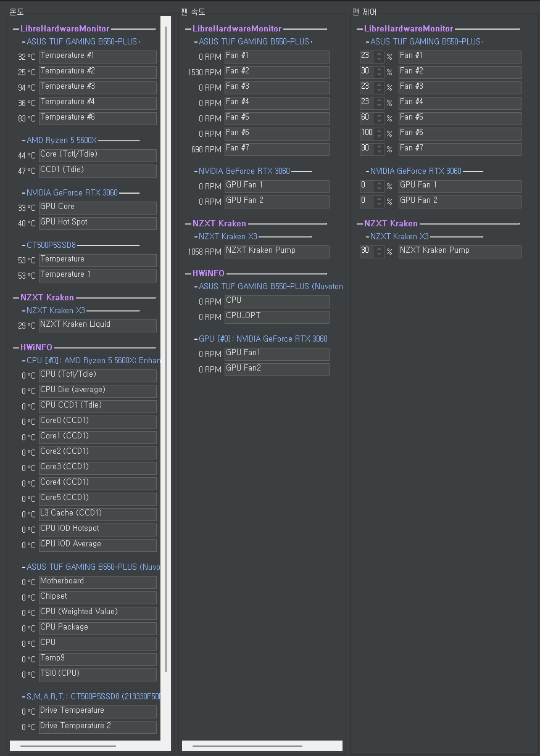Click the Fan #1 control percentage stepper
This screenshot has height=756, width=540.
[x=372, y=57]
